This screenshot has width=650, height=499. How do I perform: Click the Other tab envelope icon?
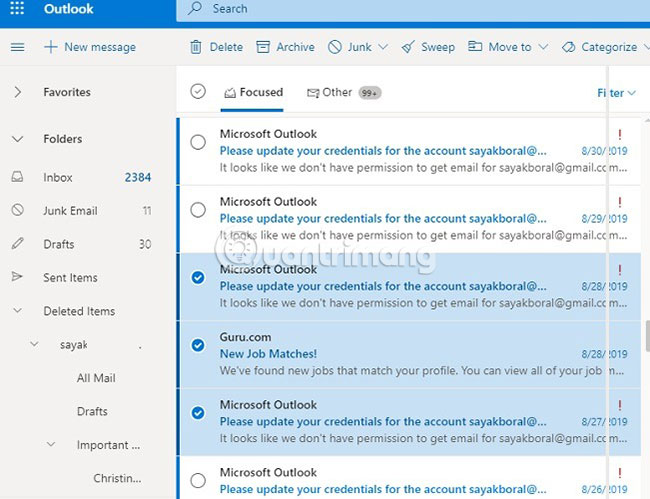pyautogui.click(x=313, y=93)
